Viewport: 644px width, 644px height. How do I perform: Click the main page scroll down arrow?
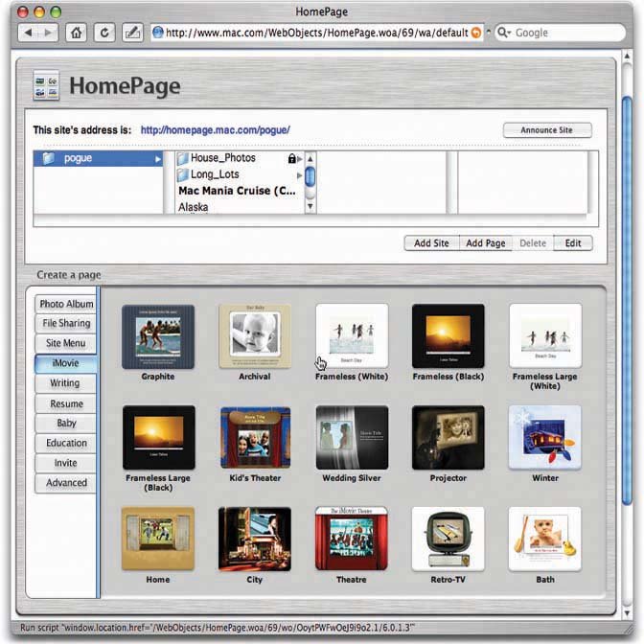point(627,612)
